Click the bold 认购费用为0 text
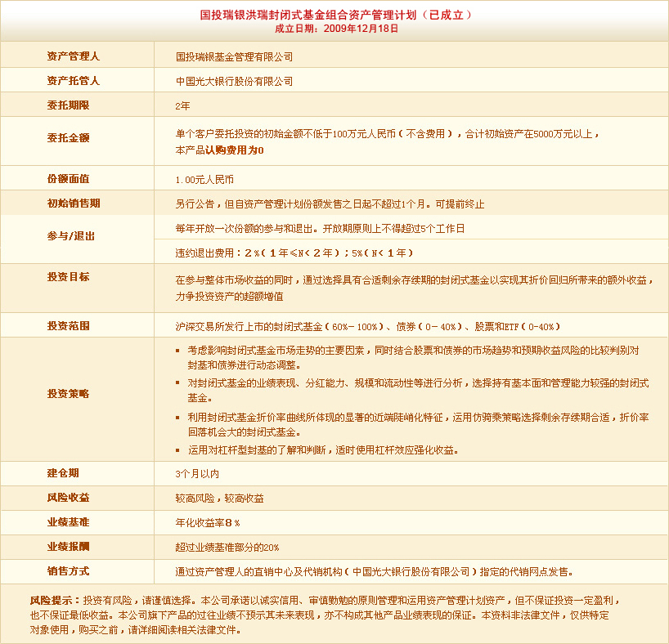 tap(239, 150)
